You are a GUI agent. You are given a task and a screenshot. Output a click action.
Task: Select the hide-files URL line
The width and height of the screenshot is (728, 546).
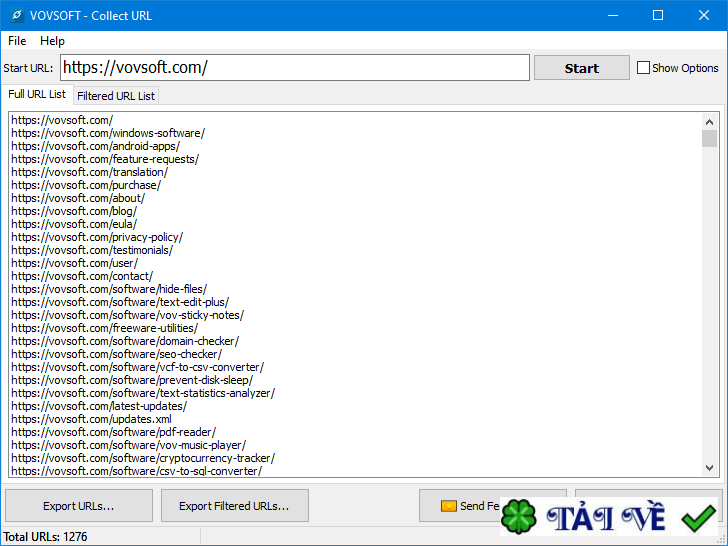pyautogui.click(x=109, y=289)
